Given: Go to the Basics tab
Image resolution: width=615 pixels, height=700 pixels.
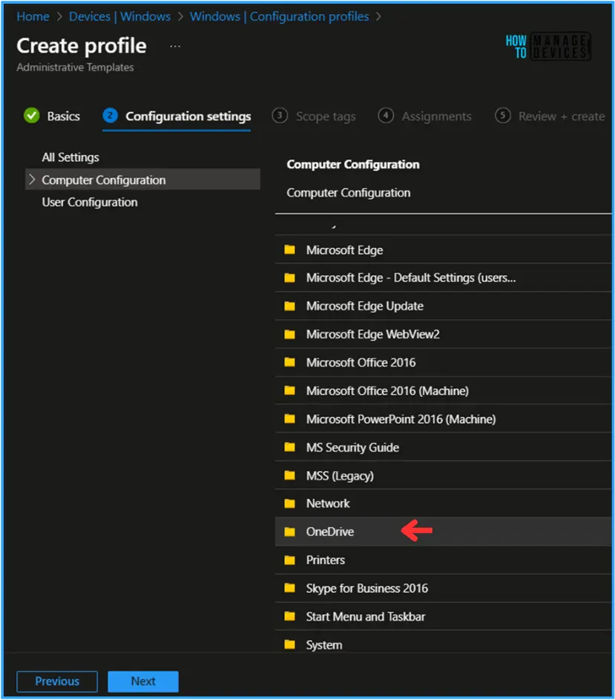Looking at the screenshot, I should [63, 116].
